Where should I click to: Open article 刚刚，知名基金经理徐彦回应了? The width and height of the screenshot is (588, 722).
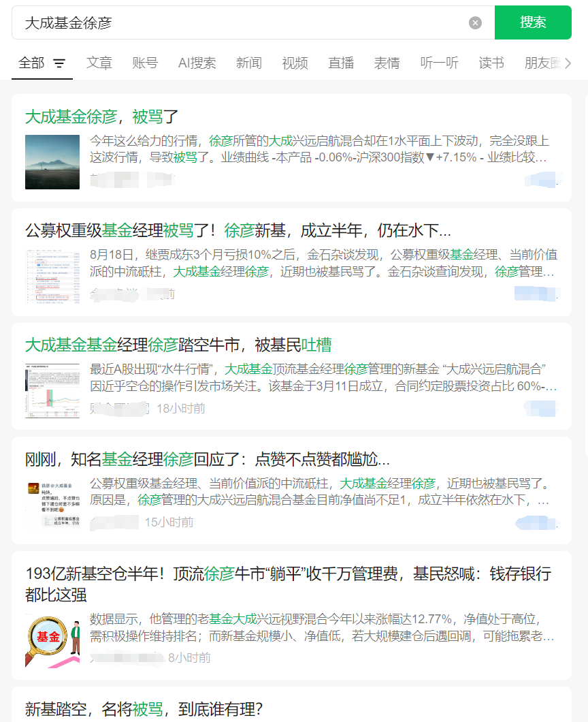[x=208, y=459]
